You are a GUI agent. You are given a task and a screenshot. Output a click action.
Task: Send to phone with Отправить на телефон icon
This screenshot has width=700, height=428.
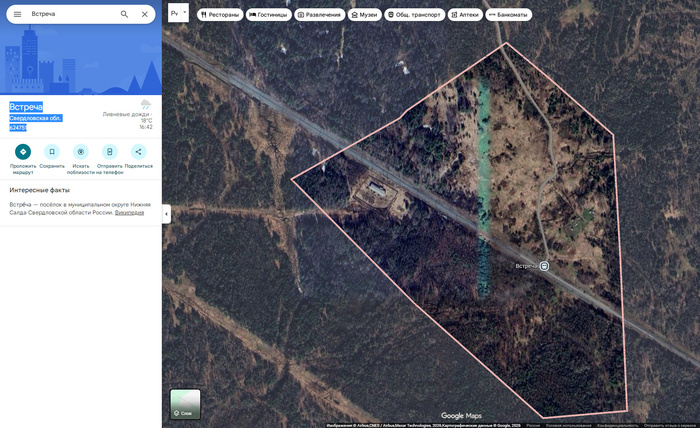pos(109,152)
